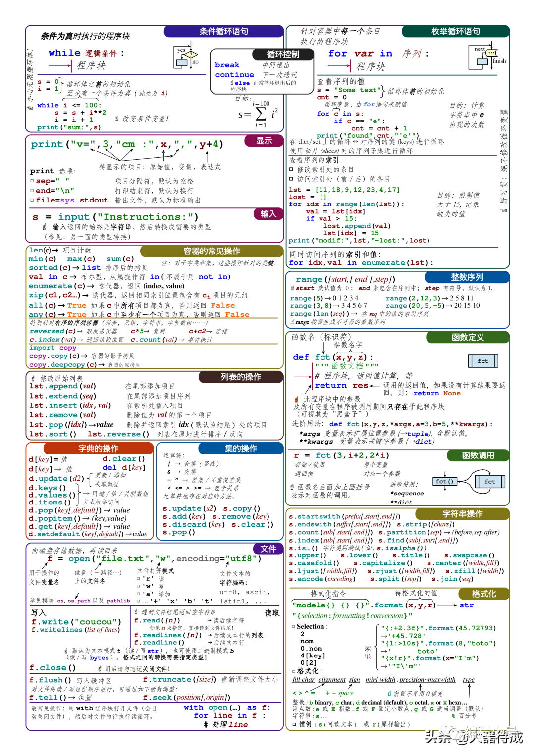
Task: Click 'lst.extend(seq)' entry
Action: [x=62, y=396]
